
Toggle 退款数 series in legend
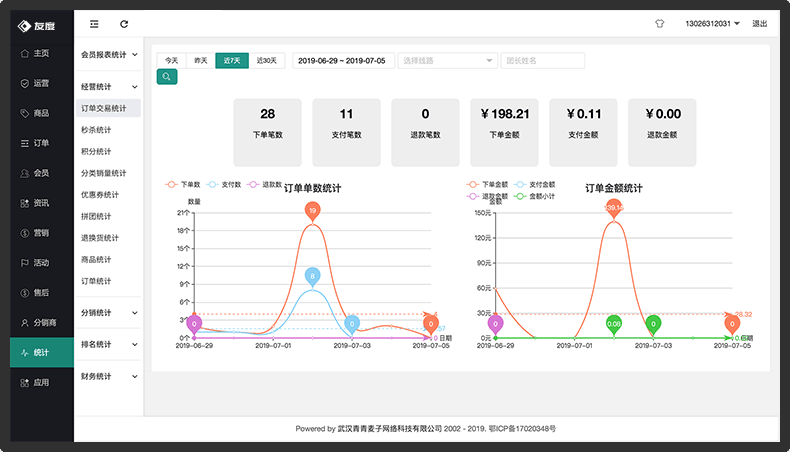[x=265, y=184]
